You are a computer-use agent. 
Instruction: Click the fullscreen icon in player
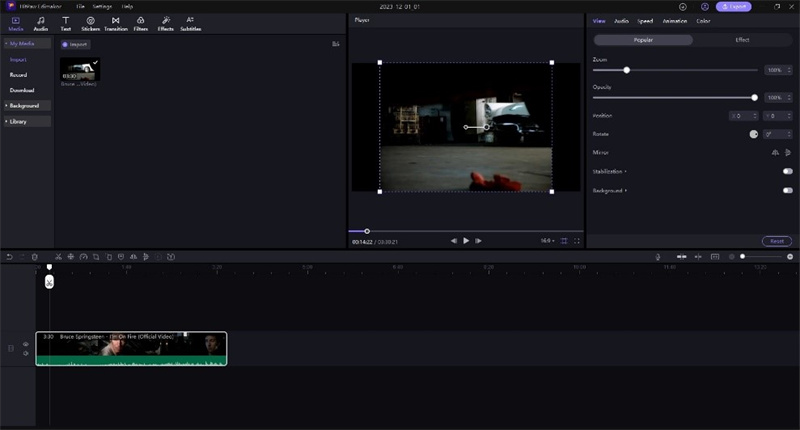pyautogui.click(x=577, y=241)
